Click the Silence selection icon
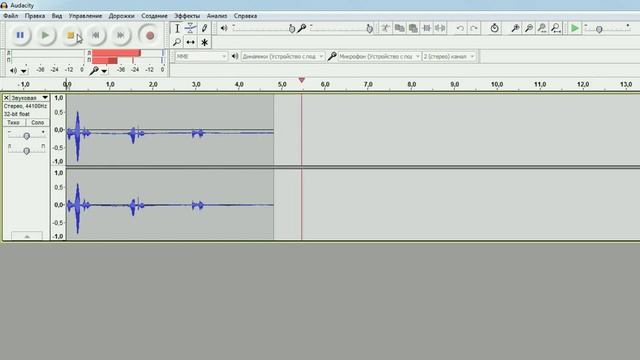The height and width of the screenshot is (360, 640). click(440, 28)
